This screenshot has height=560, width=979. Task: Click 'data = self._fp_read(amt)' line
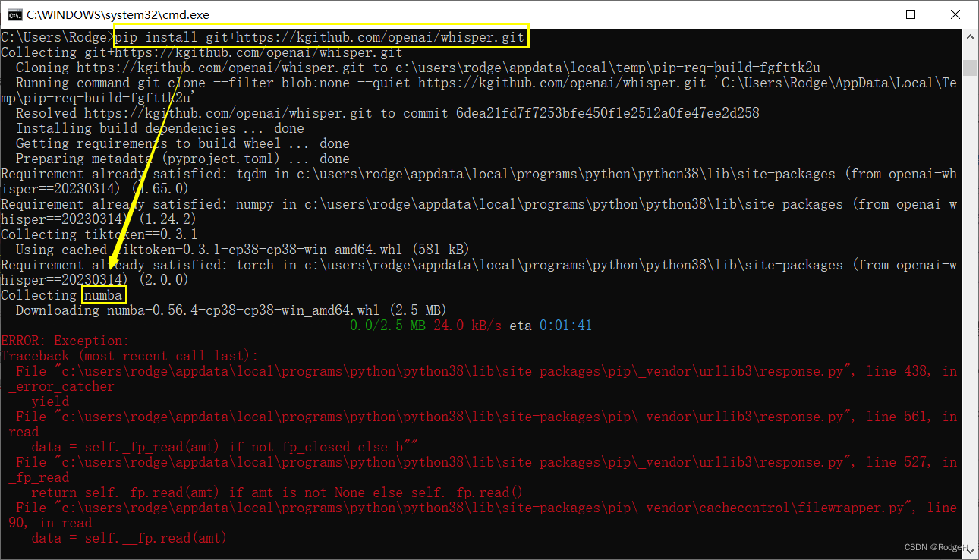point(225,447)
